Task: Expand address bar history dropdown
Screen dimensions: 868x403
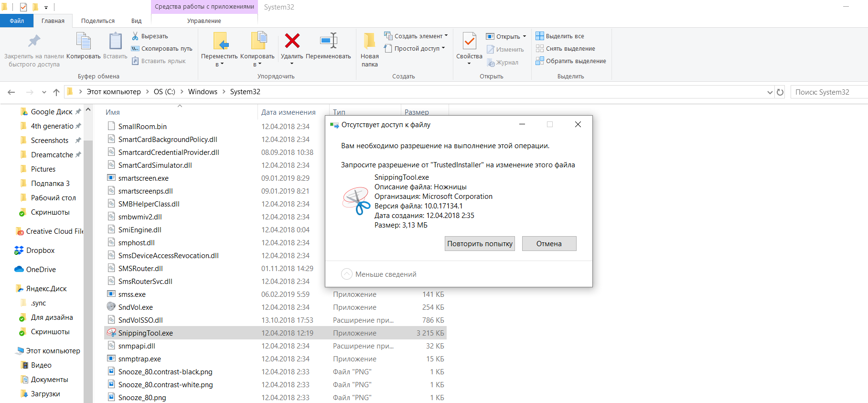Action: [x=770, y=92]
